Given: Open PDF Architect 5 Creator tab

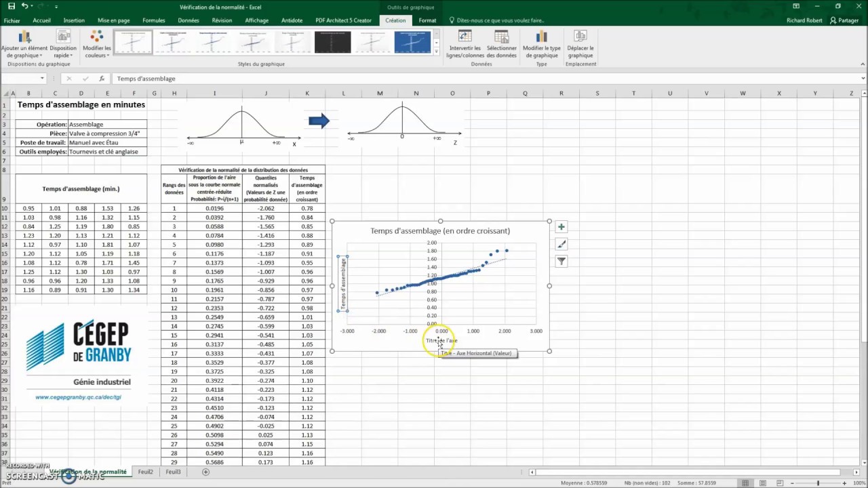Looking at the screenshot, I should (344, 20).
